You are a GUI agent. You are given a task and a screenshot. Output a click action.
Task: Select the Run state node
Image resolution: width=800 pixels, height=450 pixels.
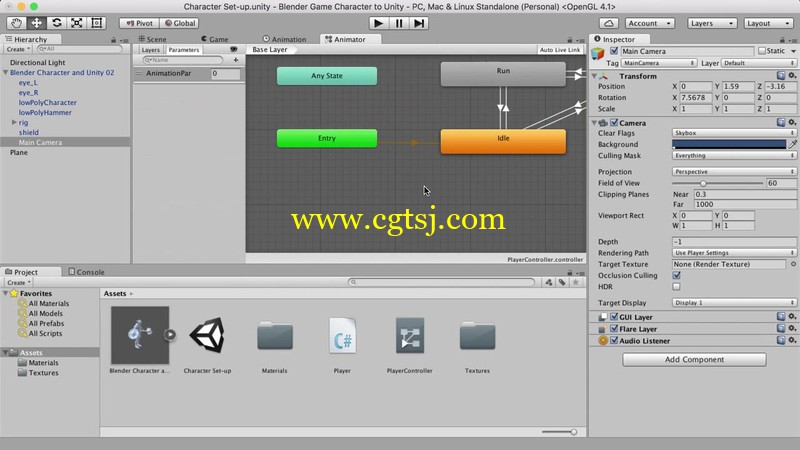pyautogui.click(x=503, y=73)
